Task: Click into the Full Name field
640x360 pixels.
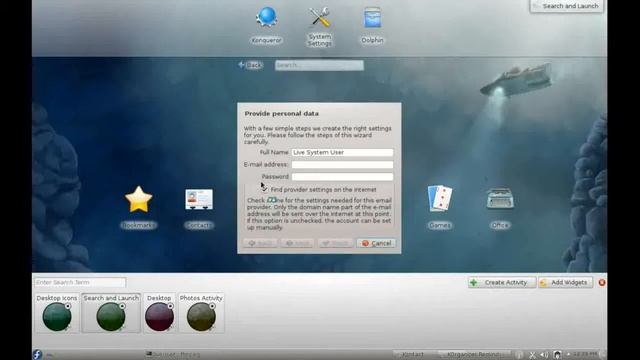Action: tap(342, 152)
